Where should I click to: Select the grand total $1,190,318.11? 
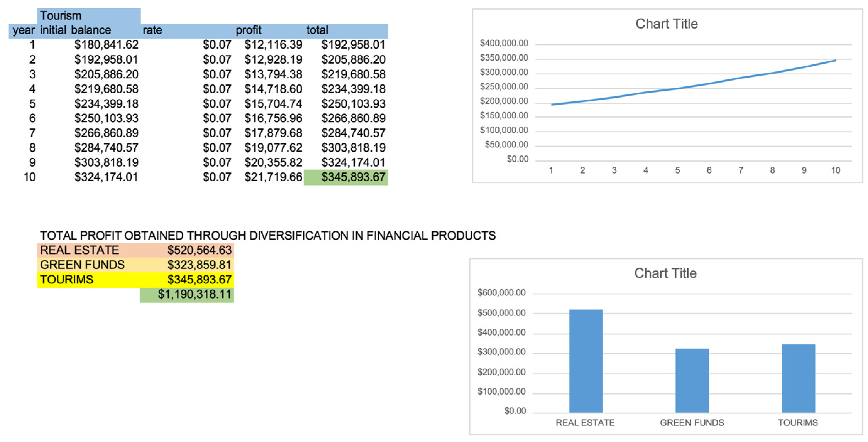pyautogui.click(x=187, y=295)
